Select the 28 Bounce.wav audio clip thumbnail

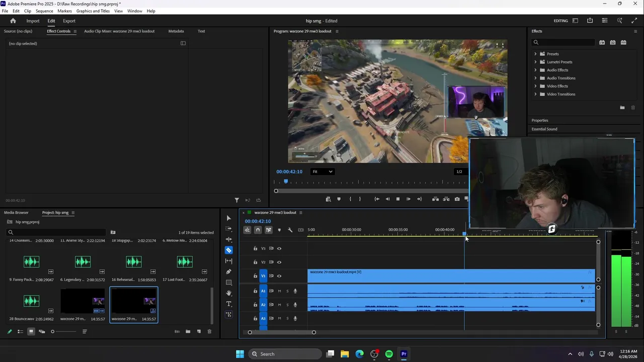31,301
